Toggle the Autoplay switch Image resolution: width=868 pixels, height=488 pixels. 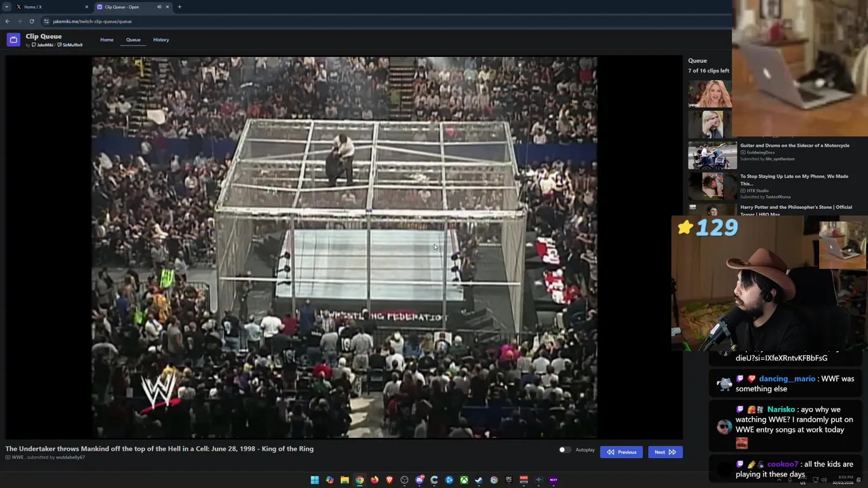click(564, 450)
